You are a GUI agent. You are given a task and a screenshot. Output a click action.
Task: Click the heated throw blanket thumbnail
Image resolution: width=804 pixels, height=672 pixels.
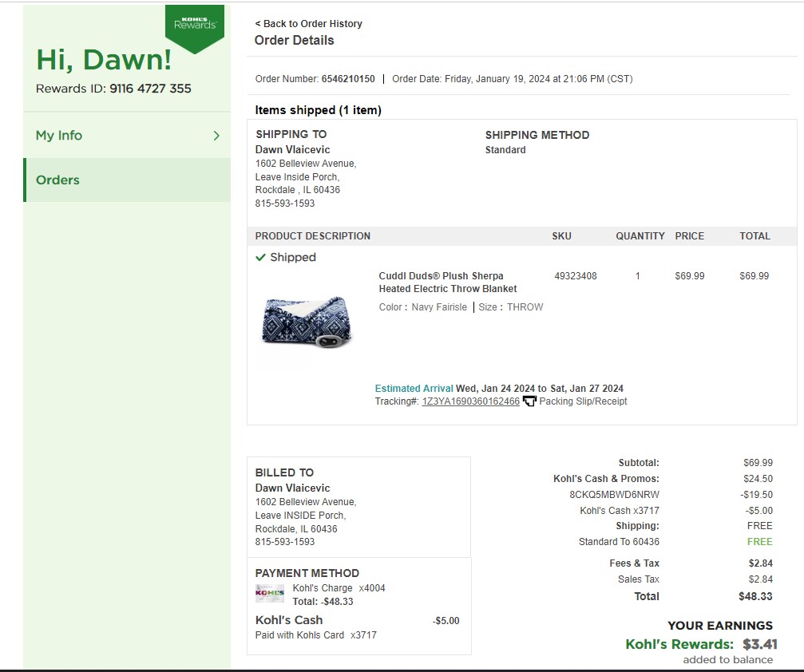(307, 322)
